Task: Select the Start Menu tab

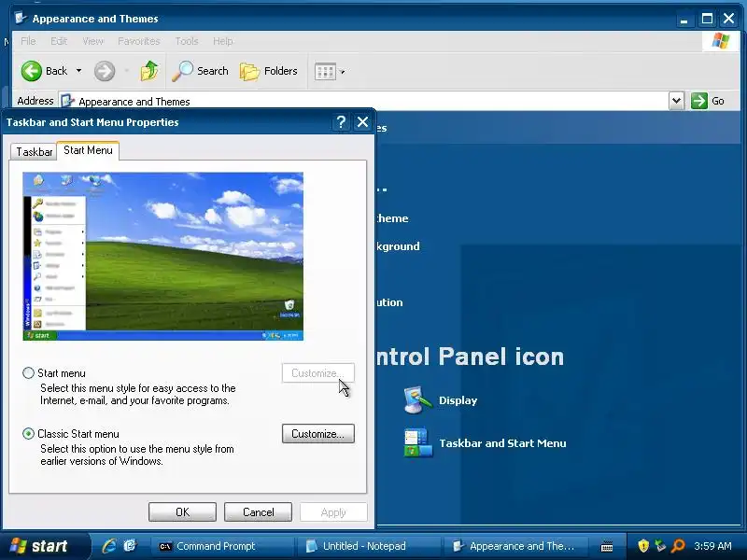Action: tap(88, 150)
